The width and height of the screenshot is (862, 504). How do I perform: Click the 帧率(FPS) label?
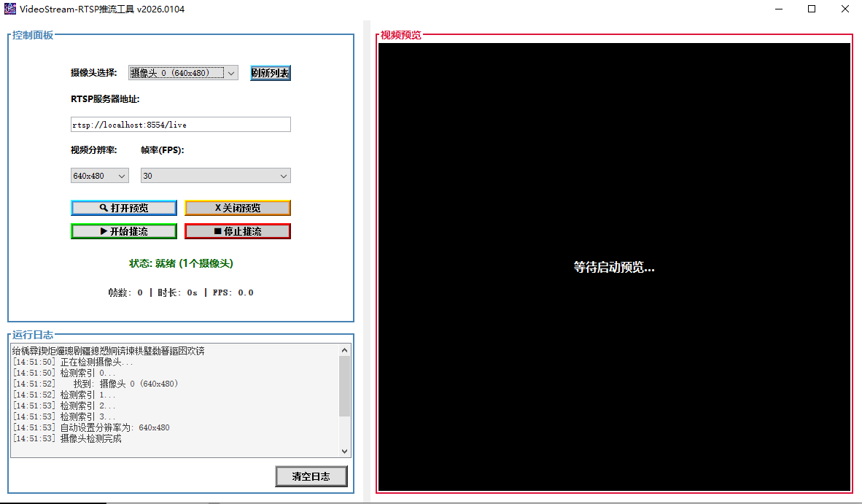coord(162,150)
